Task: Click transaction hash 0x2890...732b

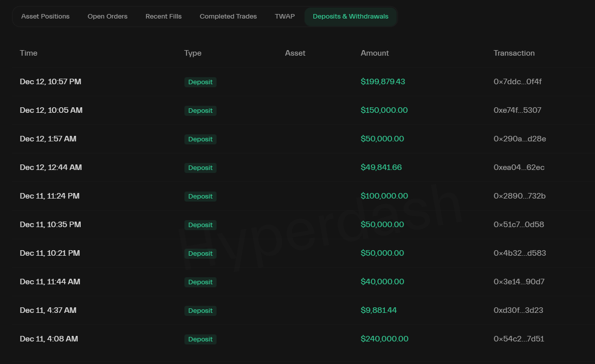Action: (519, 196)
